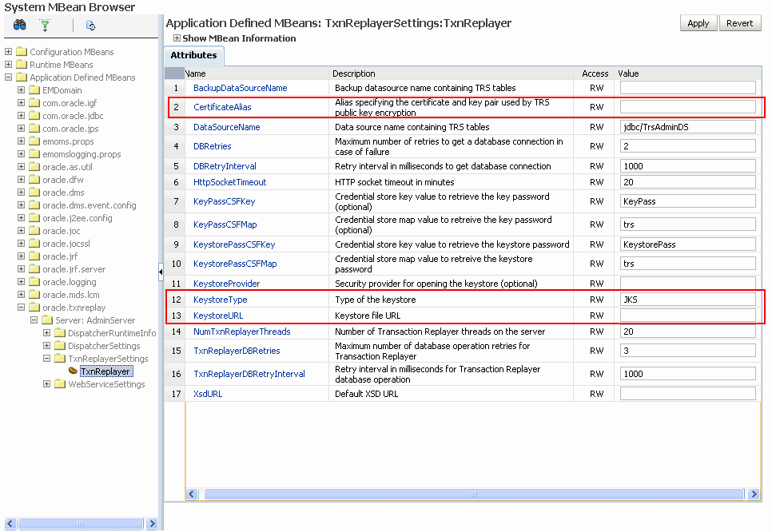Click the KeystoreType value field with JKS
The image size is (772, 532).
coord(687,300)
